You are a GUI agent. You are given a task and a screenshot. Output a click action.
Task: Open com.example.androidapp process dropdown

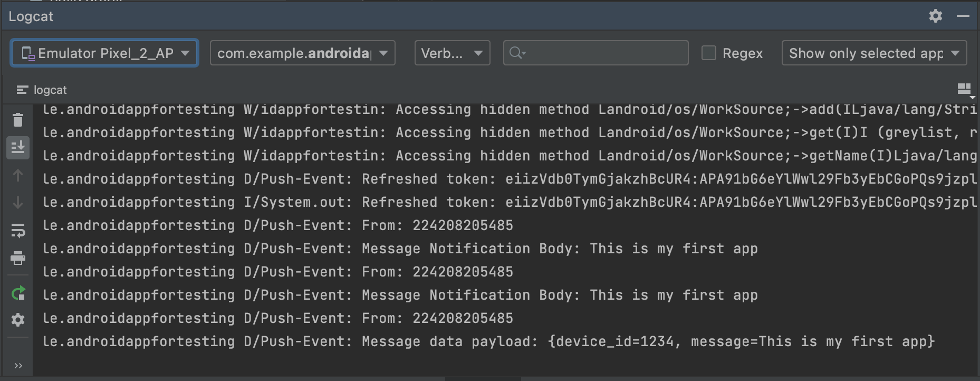[303, 53]
